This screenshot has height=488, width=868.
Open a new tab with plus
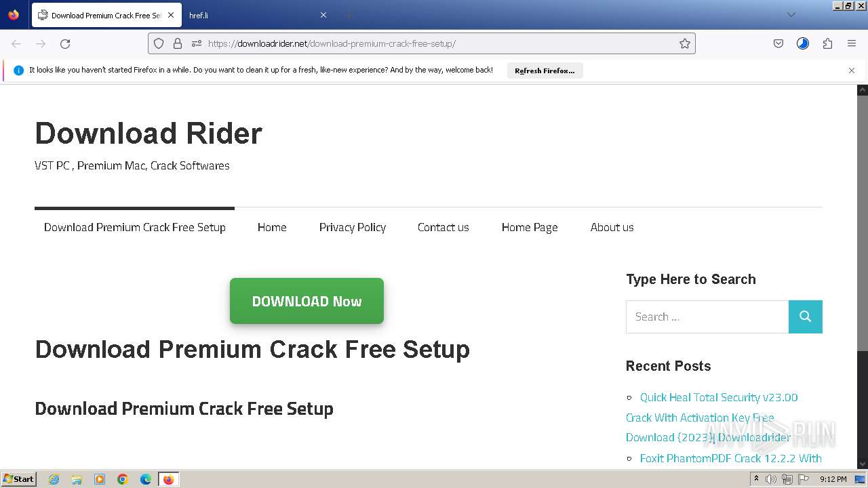pyautogui.click(x=349, y=15)
